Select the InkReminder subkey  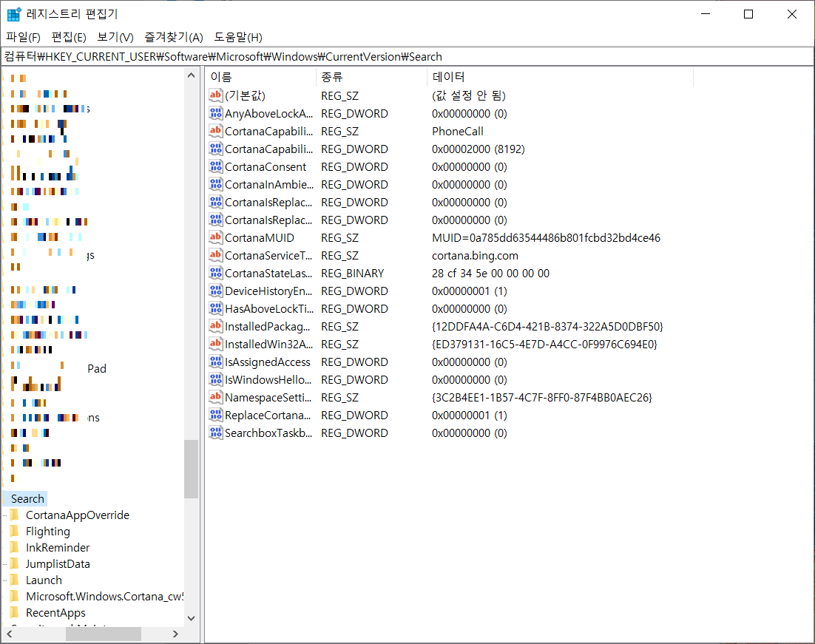pyautogui.click(x=58, y=547)
